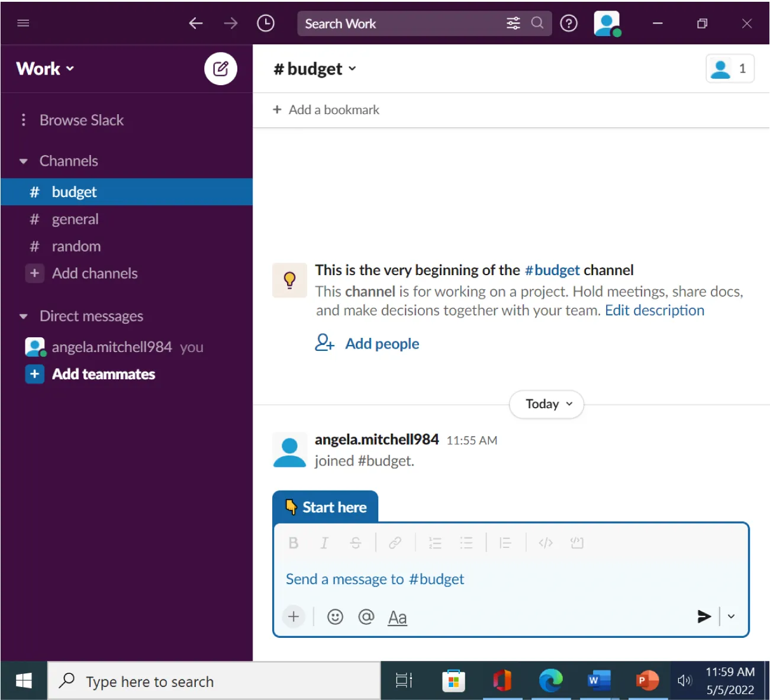Insert a link using the link icon
Screen dimensions: 770x700
(x=395, y=543)
